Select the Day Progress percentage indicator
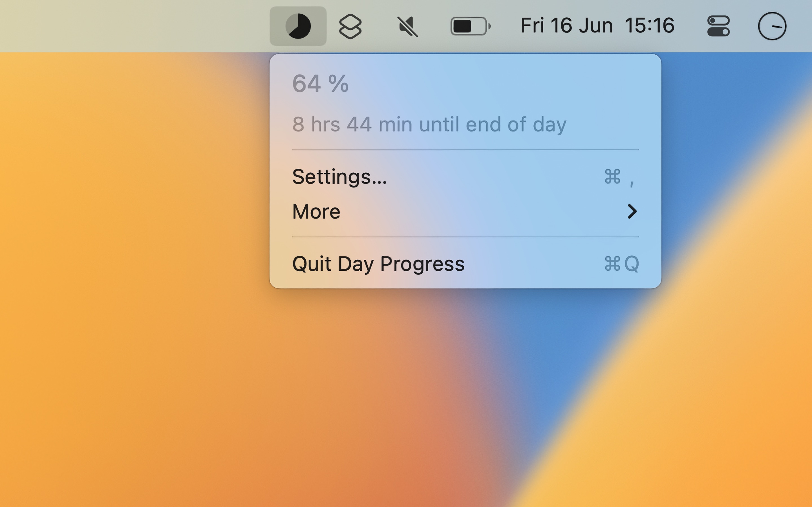This screenshot has height=507, width=812. [x=320, y=84]
